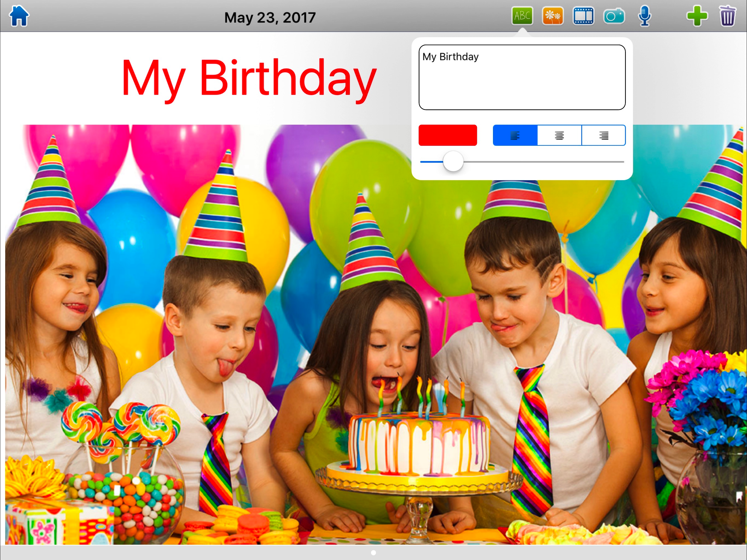Select left text alignment
The height and width of the screenshot is (560, 747).
click(515, 135)
